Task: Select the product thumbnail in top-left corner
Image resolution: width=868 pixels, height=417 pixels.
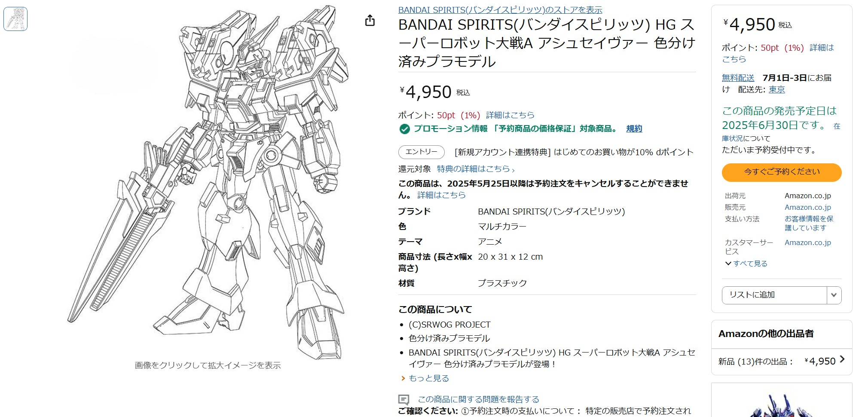Action: point(15,19)
